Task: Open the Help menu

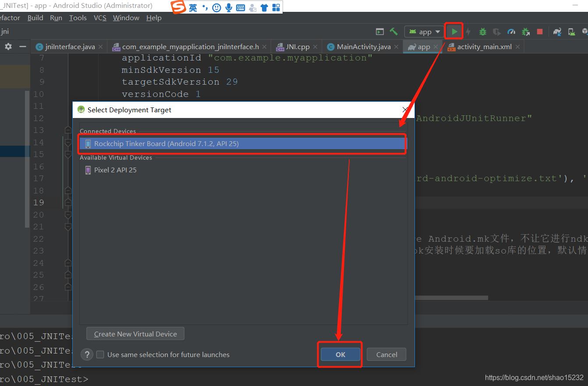Action: (154, 18)
